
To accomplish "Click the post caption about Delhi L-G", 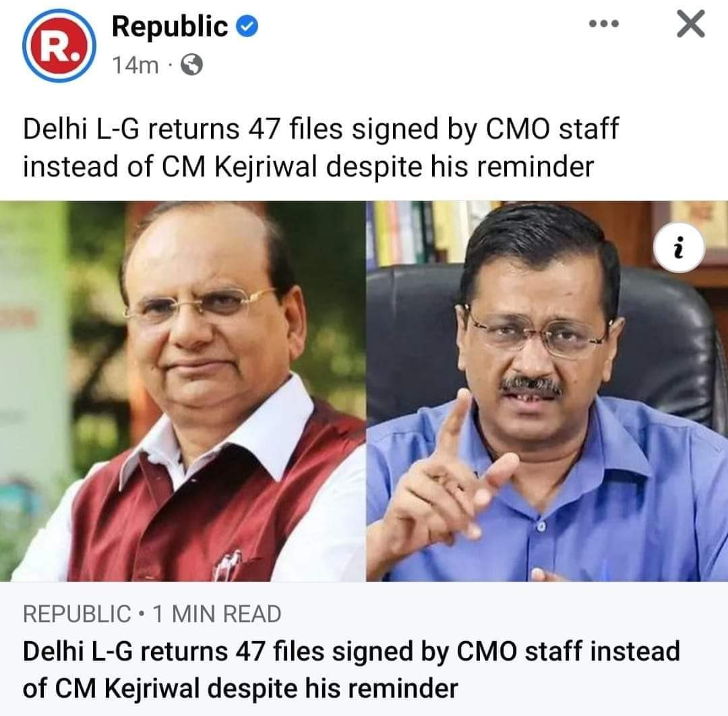I will [320, 148].
